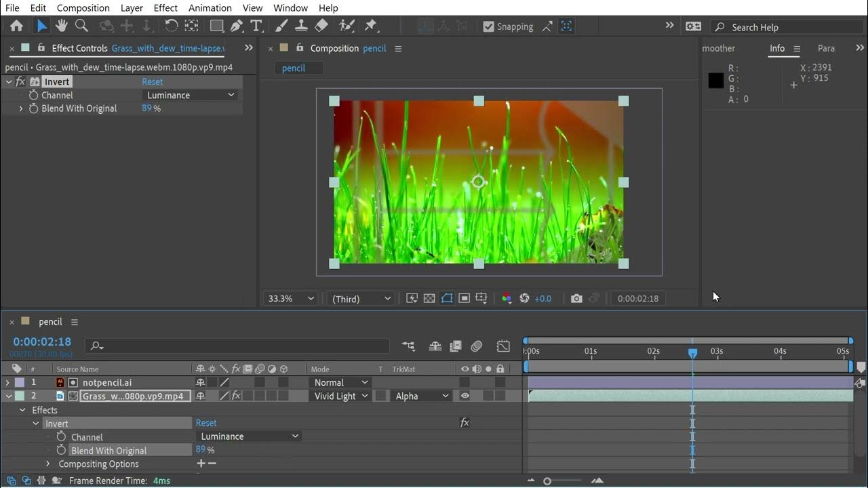Screen dimensions: 868x488
Task: Click the plus button beside Compositing Options
Action: pos(201,464)
